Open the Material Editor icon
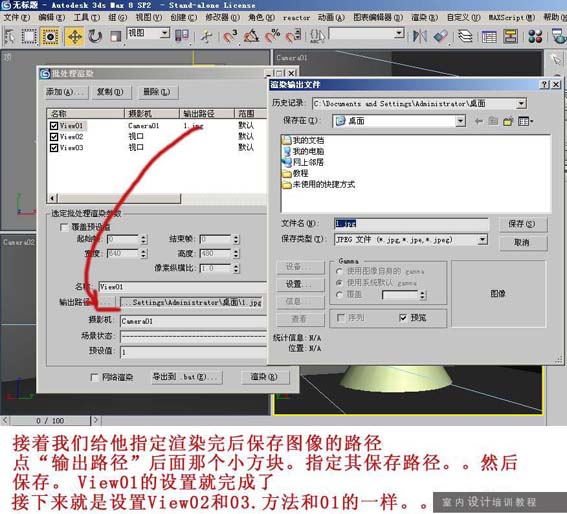Viewport: 567px width, 514px height. tap(535, 37)
